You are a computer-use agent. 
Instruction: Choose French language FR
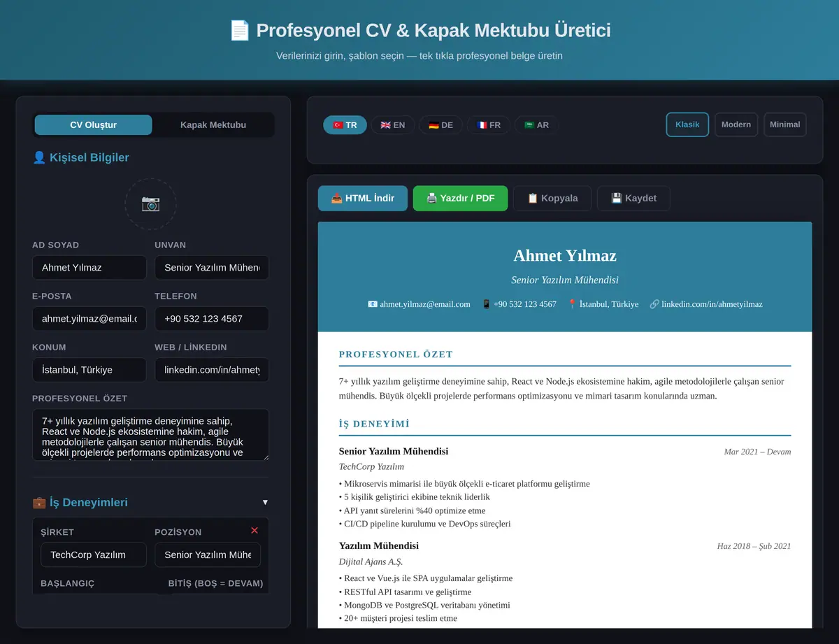pyautogui.click(x=489, y=125)
